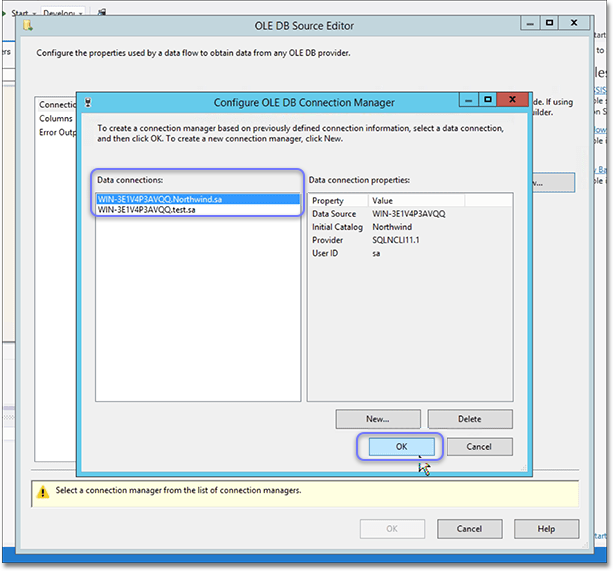Click Cancel in the OLE DB Source Editor
This screenshot has height=571, width=613.
tap(469, 529)
